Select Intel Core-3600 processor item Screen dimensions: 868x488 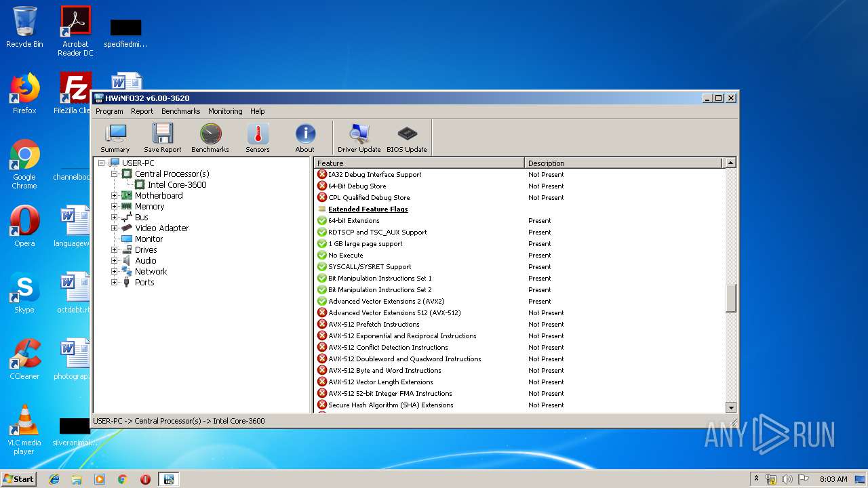(x=177, y=184)
